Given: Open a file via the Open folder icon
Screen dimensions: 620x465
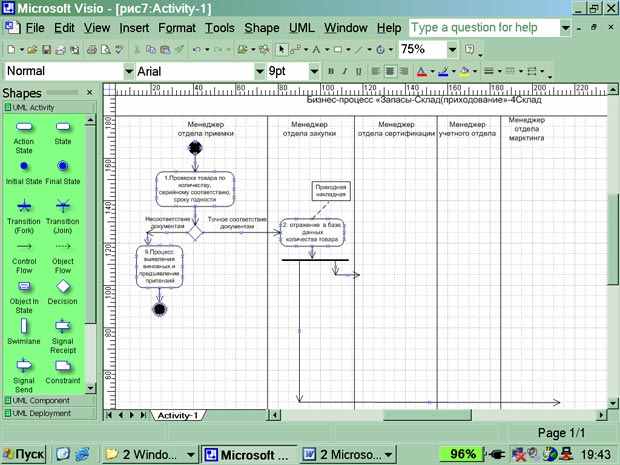Looking at the screenshot, I should (32, 49).
